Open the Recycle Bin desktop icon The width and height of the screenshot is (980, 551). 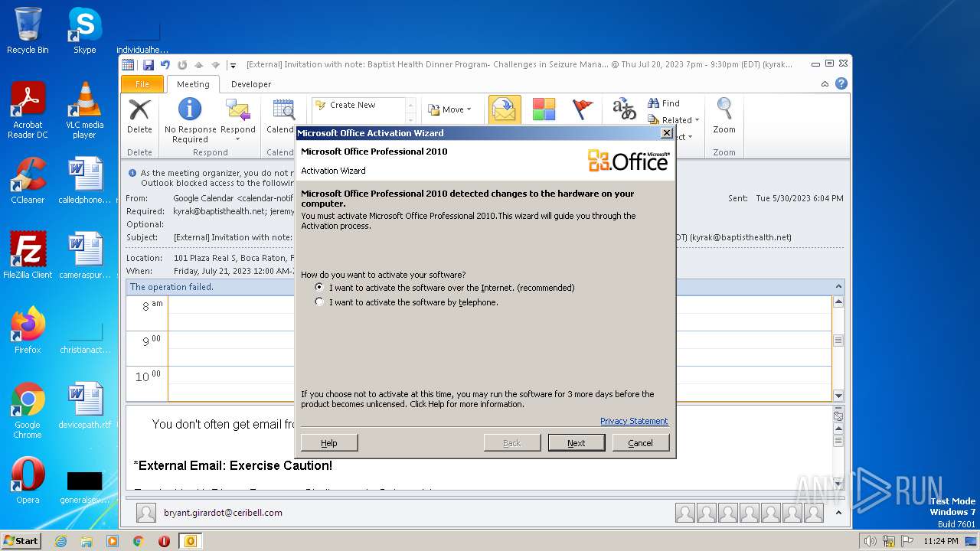[28, 31]
